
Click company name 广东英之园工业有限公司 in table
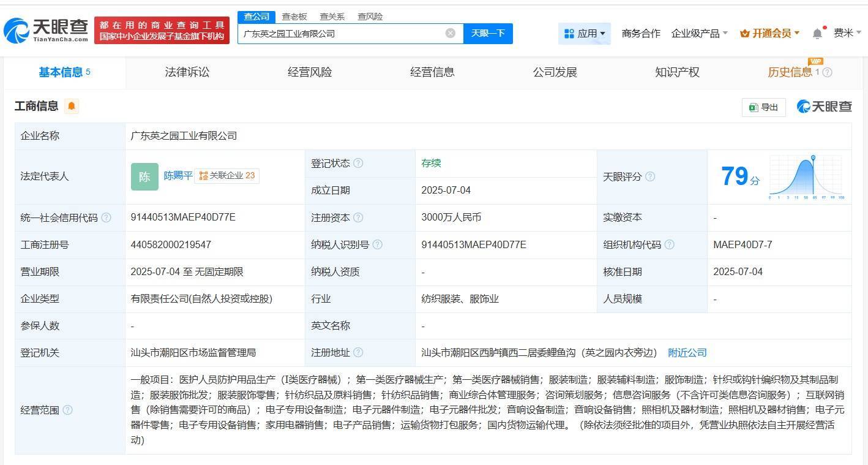(x=184, y=136)
